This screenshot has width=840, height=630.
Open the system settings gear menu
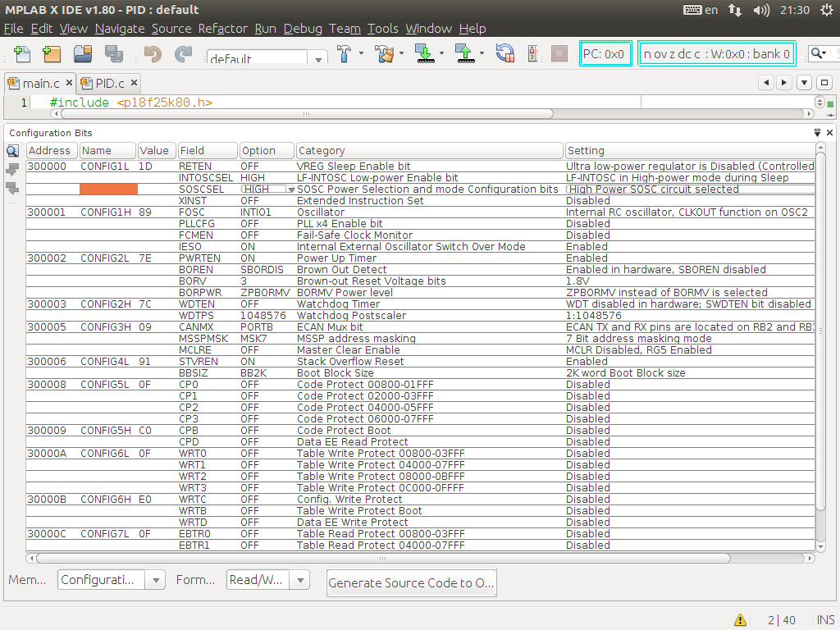[x=827, y=10]
